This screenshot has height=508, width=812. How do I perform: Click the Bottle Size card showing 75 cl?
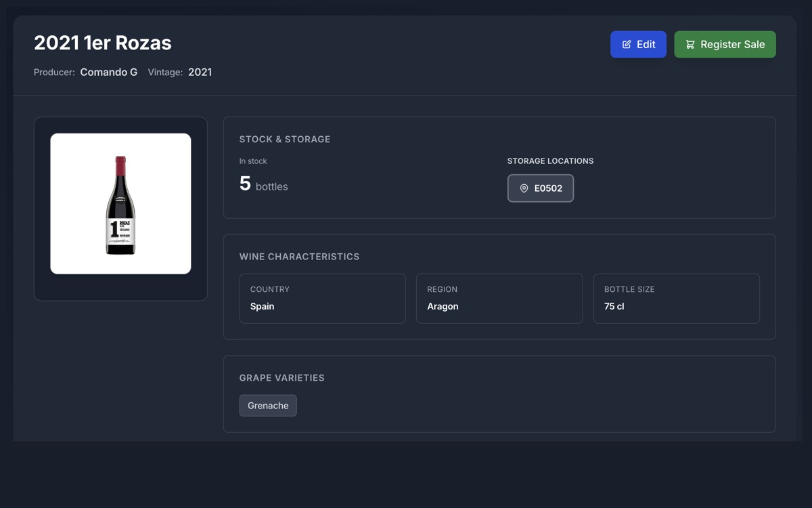click(677, 298)
